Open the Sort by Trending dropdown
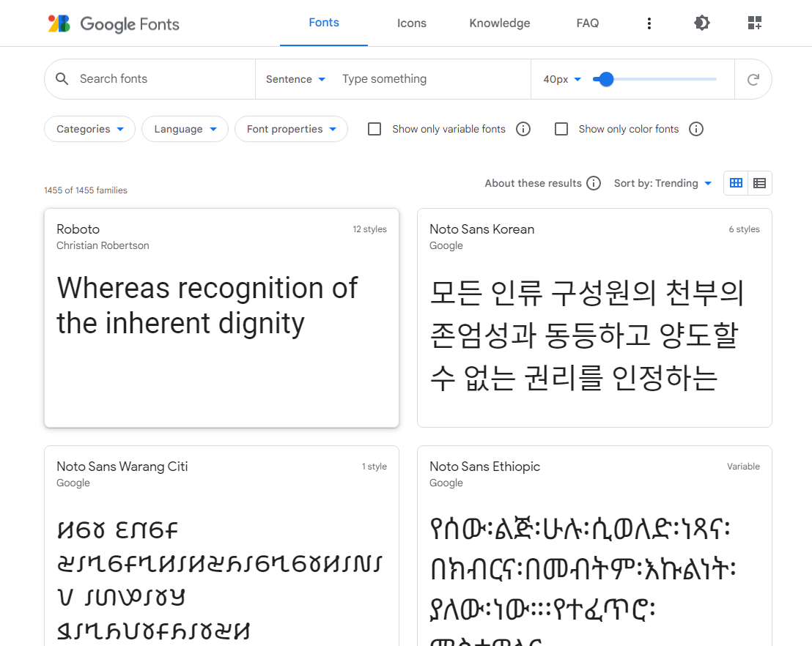The width and height of the screenshot is (812, 646). click(662, 183)
